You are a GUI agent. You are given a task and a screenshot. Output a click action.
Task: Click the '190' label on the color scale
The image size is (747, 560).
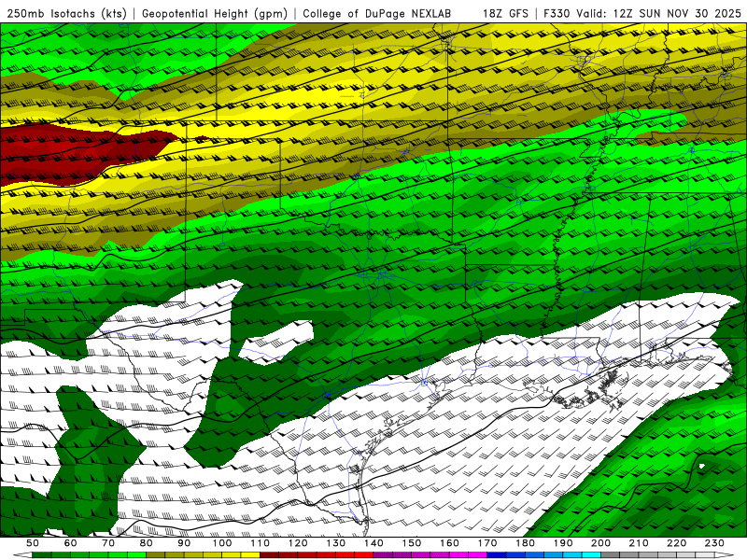[563, 543]
